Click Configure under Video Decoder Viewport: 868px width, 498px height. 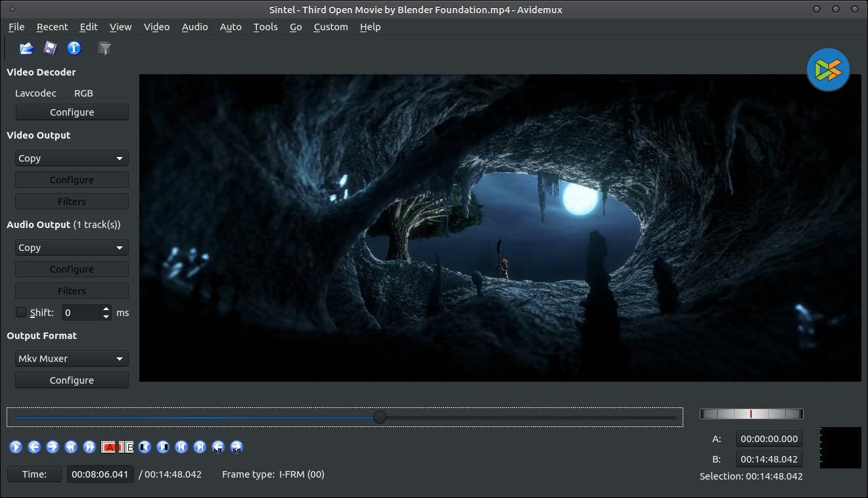(72, 112)
